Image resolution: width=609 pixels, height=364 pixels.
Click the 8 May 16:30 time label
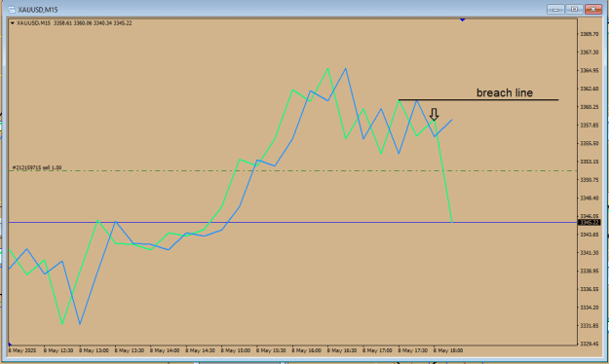(342, 350)
